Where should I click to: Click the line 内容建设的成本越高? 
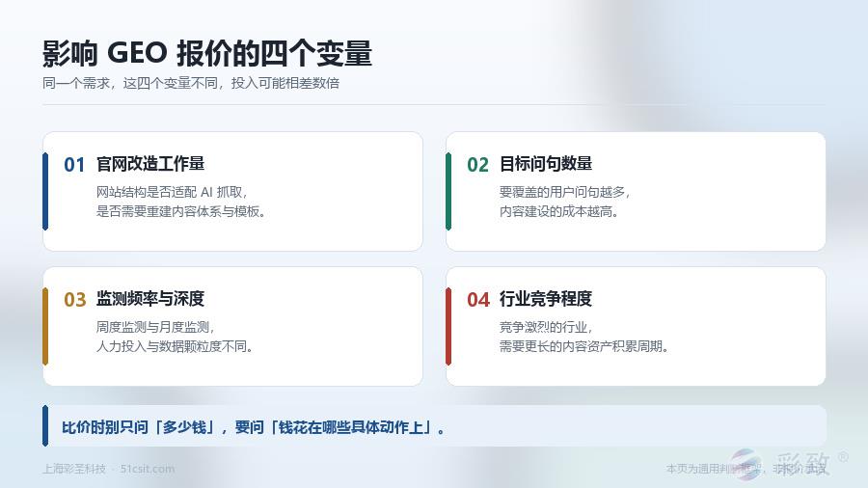pos(559,211)
